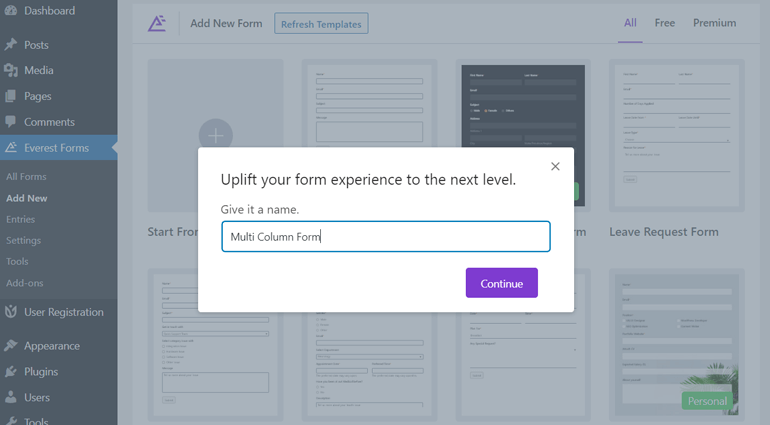Click the Plugins plug icon

tap(11, 372)
